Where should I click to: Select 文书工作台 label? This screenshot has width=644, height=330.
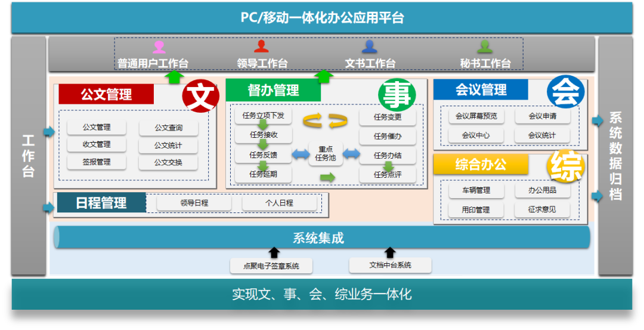(x=370, y=63)
